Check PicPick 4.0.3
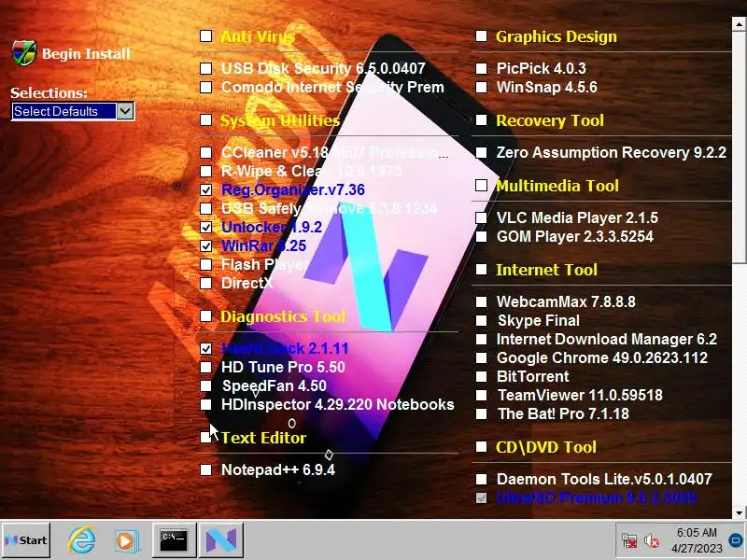 click(x=482, y=68)
